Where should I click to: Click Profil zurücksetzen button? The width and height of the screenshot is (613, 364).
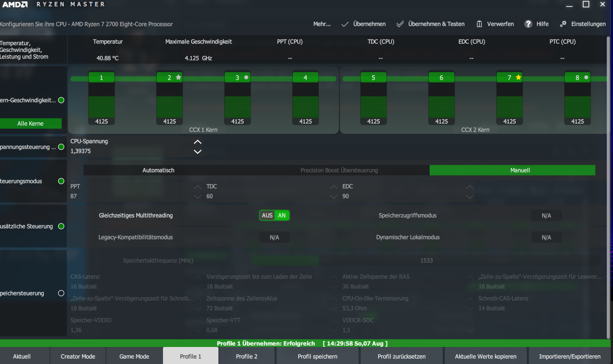(402, 356)
